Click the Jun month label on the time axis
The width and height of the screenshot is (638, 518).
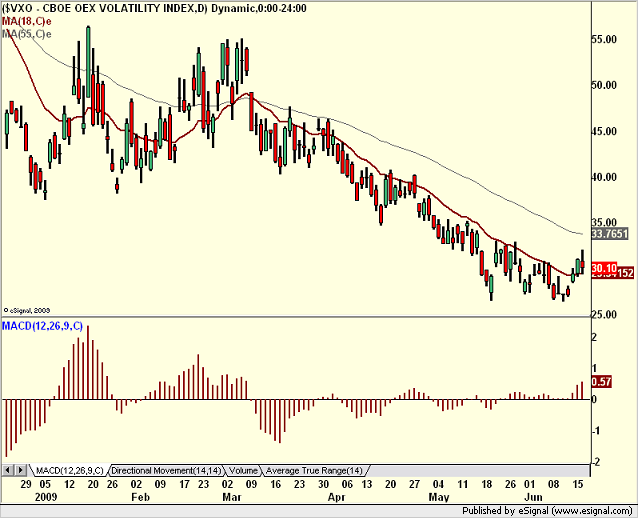point(533,497)
